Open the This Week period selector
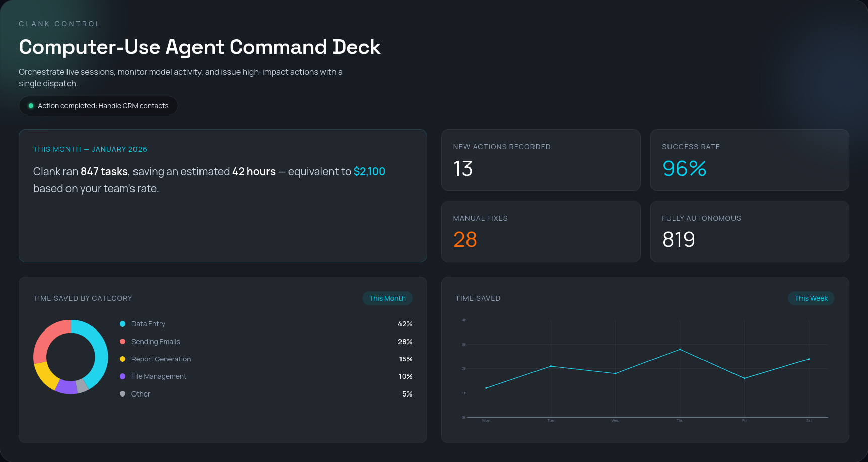Viewport: 868px width, 462px height. pos(811,298)
